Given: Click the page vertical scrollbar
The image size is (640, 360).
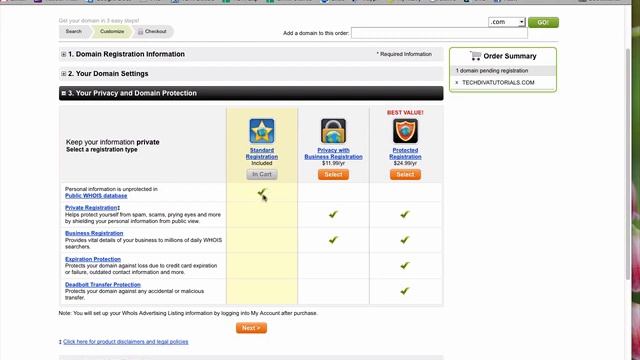Looking at the screenshot, I should pyautogui.click(x=629, y=163).
